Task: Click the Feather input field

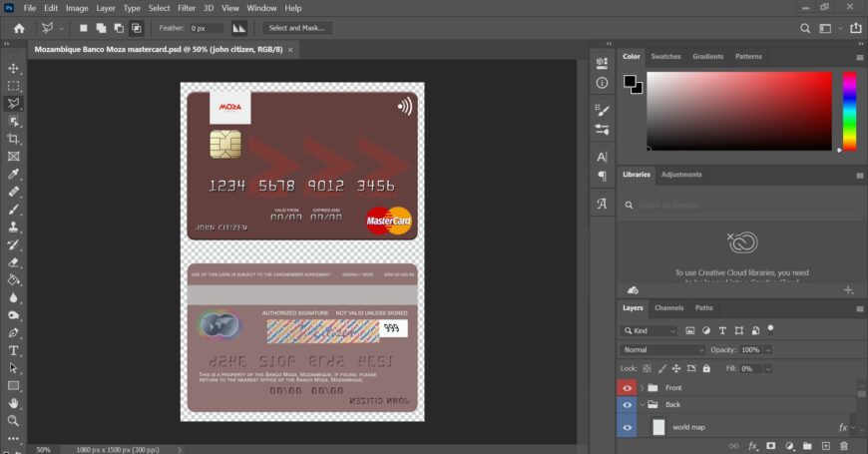Action: 206,28
